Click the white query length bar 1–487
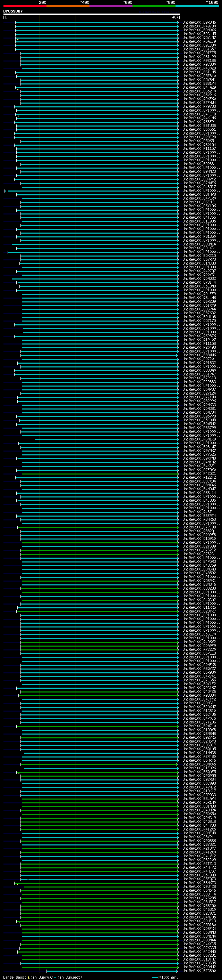The height and width of the screenshot is (980, 222). click(x=91, y=14)
